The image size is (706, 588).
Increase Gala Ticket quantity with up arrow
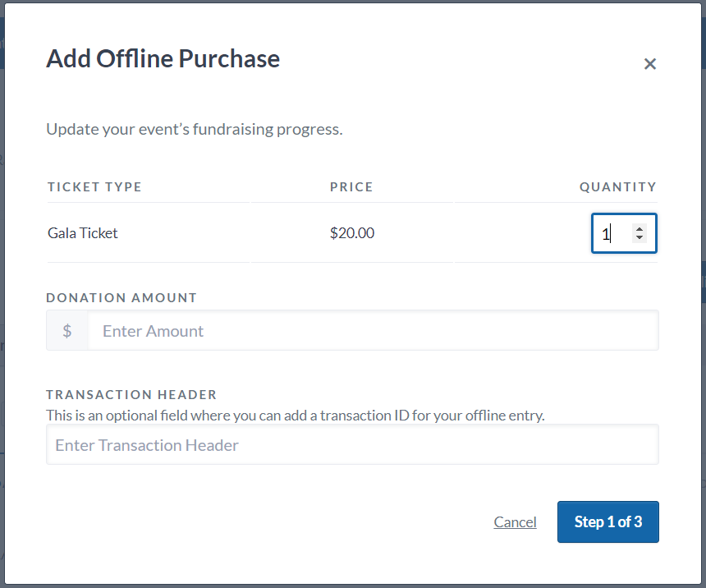click(640, 229)
